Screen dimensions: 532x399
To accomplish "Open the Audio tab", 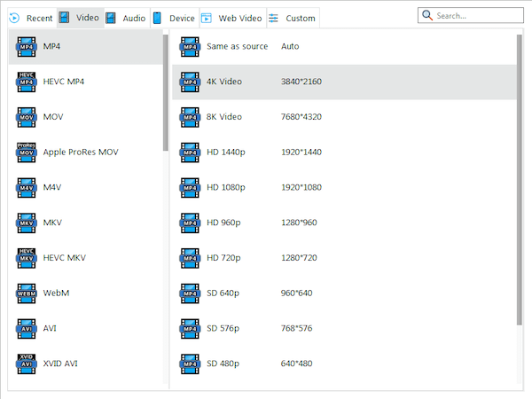I will (x=126, y=18).
